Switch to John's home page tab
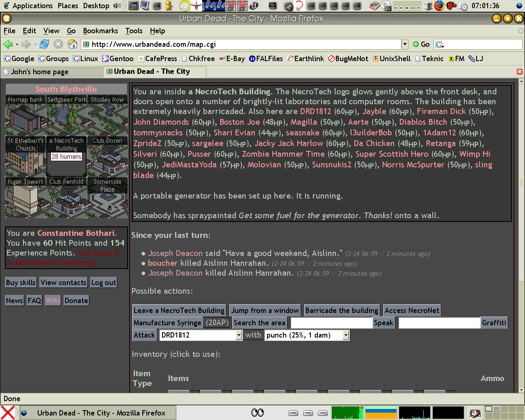This screenshot has height=420, width=525. [x=40, y=72]
